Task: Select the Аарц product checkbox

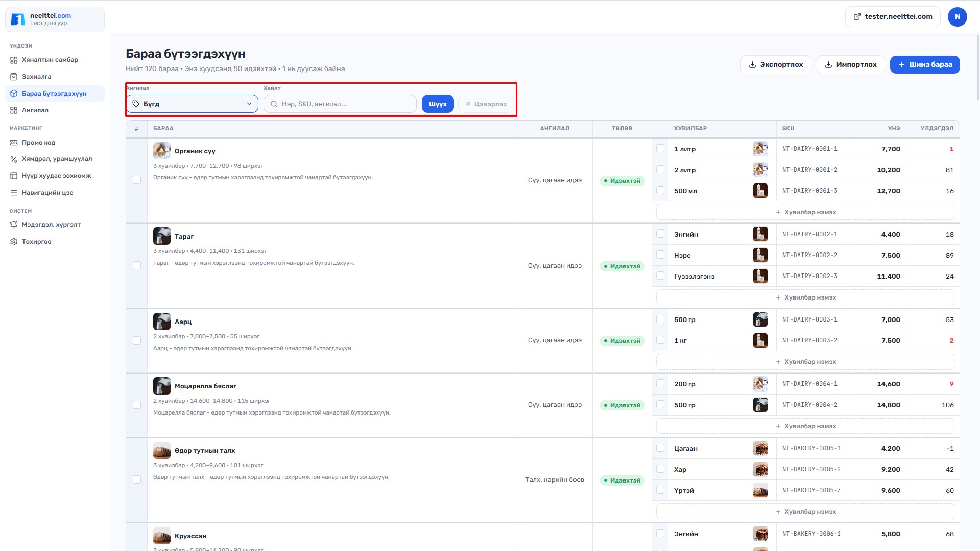Action: tap(137, 340)
